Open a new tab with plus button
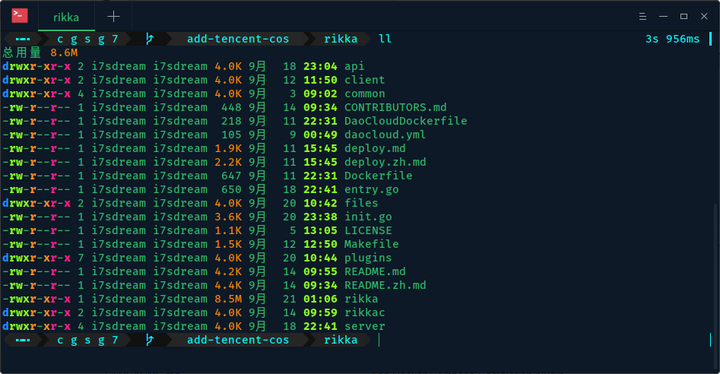The width and height of the screenshot is (720, 374). pyautogui.click(x=113, y=17)
